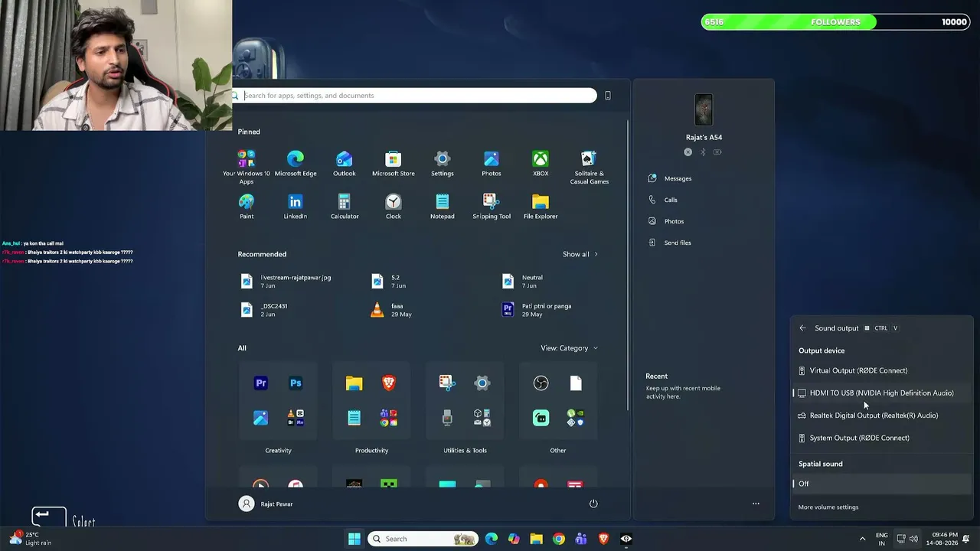Launch the Snipping Tool pinned app
This screenshot has width=980, height=551.
[x=492, y=207]
